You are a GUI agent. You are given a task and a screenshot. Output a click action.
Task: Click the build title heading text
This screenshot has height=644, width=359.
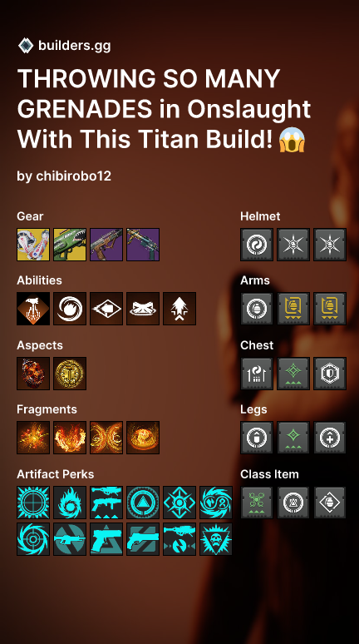[x=164, y=109]
